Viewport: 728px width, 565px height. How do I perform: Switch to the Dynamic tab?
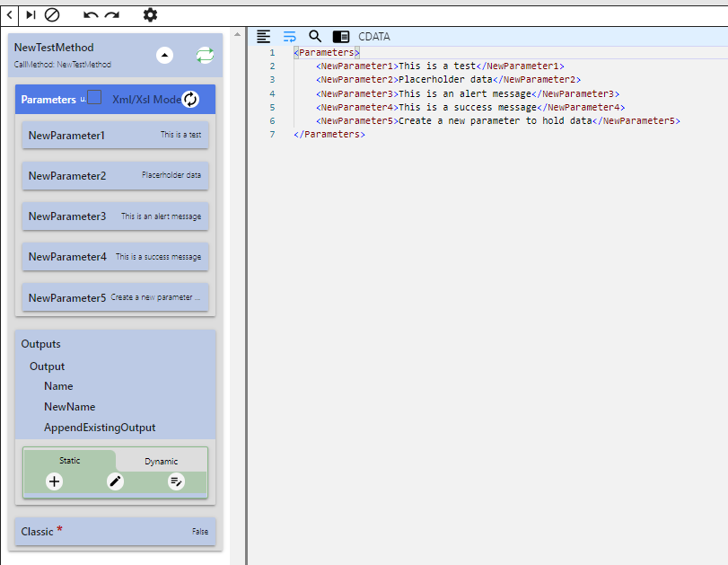coord(161,462)
